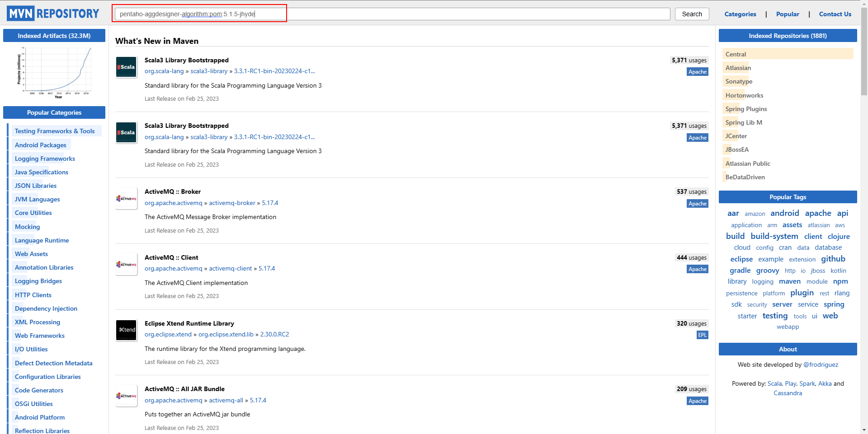Click the page vertical scrollbar thumb

click(x=864, y=52)
